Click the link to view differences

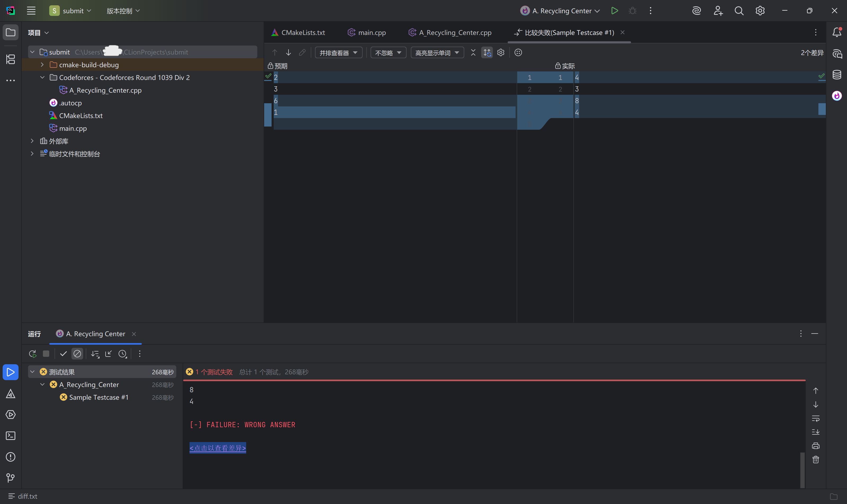click(218, 448)
